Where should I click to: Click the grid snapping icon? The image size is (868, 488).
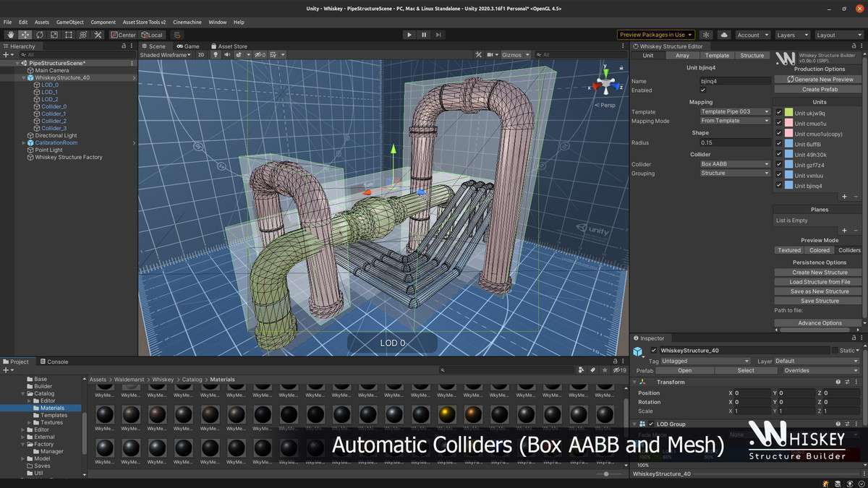177,35
